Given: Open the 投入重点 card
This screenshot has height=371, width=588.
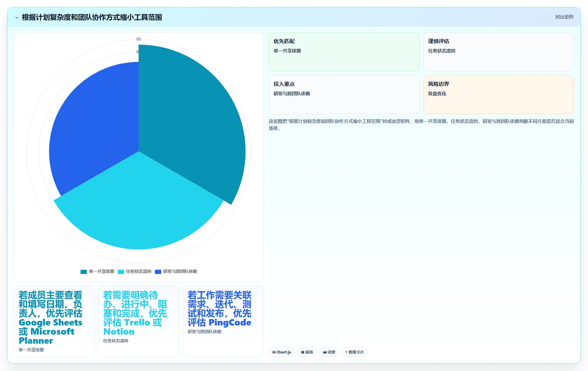Looking at the screenshot, I should click(x=344, y=95).
